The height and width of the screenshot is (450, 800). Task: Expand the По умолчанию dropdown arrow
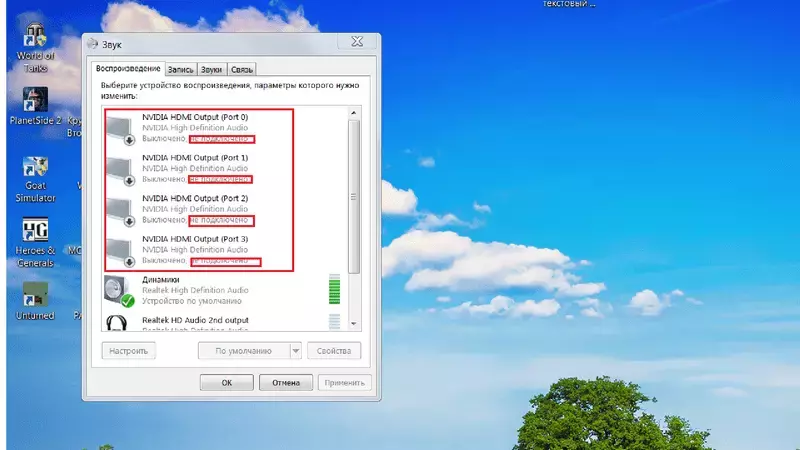[x=296, y=351]
